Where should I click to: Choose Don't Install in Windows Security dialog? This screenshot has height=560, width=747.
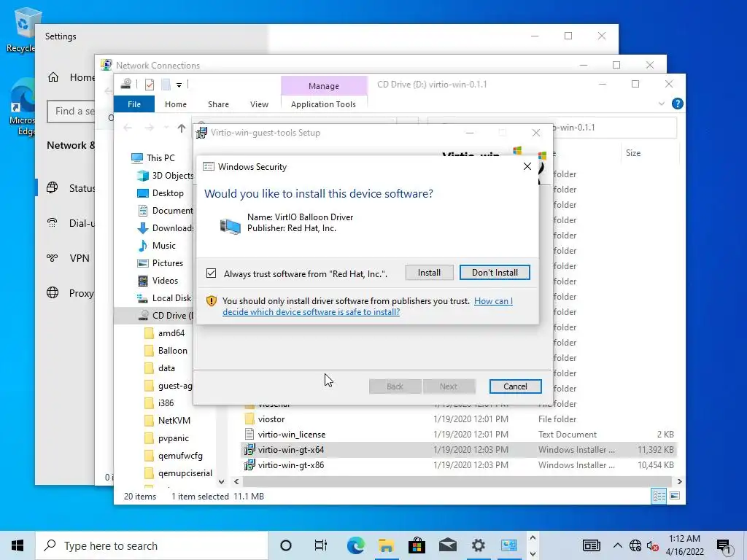coord(495,273)
